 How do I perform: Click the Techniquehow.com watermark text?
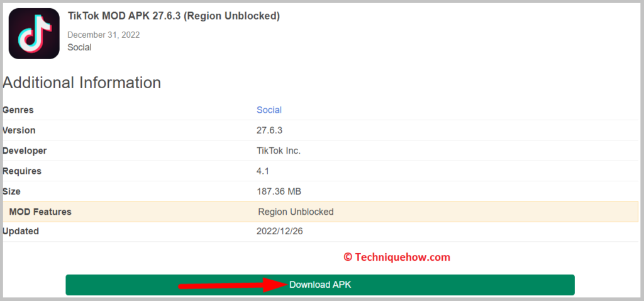(397, 258)
